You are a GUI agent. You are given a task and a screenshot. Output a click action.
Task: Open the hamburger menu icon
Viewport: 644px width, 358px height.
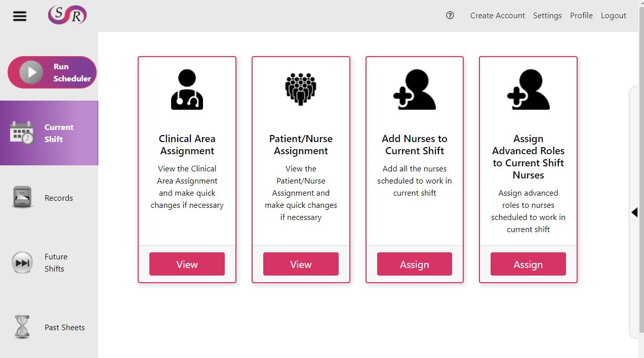tap(20, 16)
